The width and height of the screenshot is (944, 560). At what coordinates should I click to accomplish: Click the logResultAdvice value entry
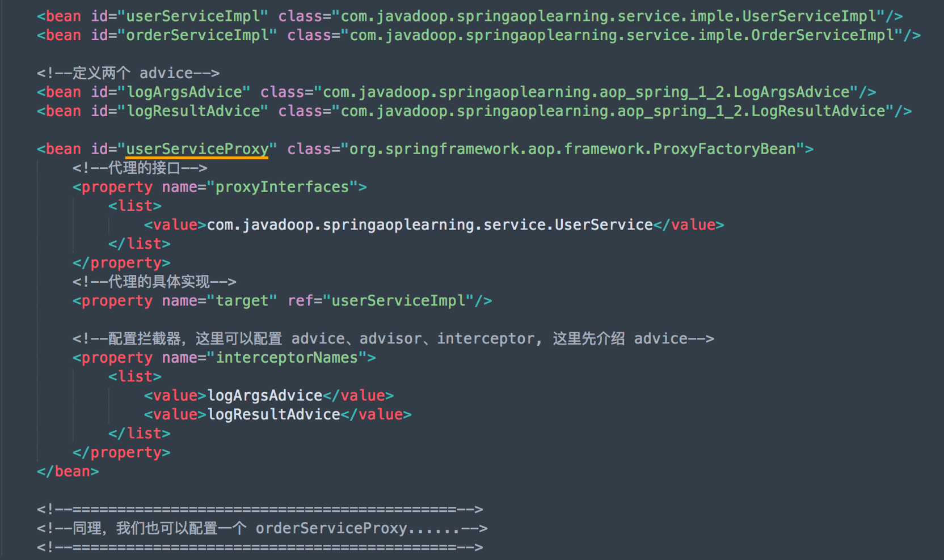(273, 415)
